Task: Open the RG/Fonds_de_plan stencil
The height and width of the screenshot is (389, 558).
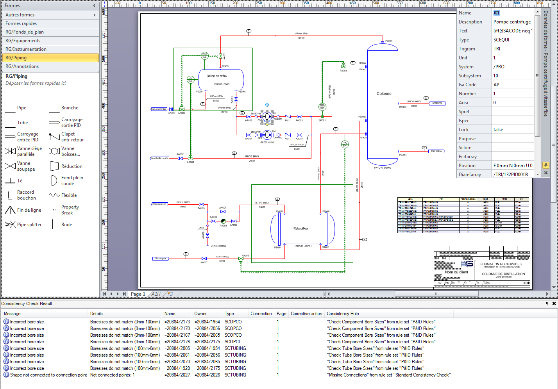Action: coord(50,32)
